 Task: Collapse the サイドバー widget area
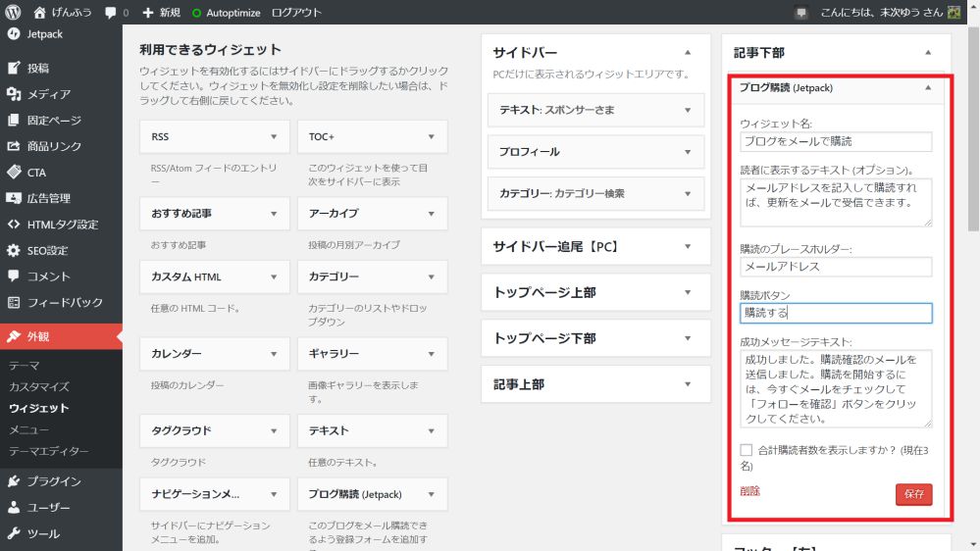(x=688, y=53)
